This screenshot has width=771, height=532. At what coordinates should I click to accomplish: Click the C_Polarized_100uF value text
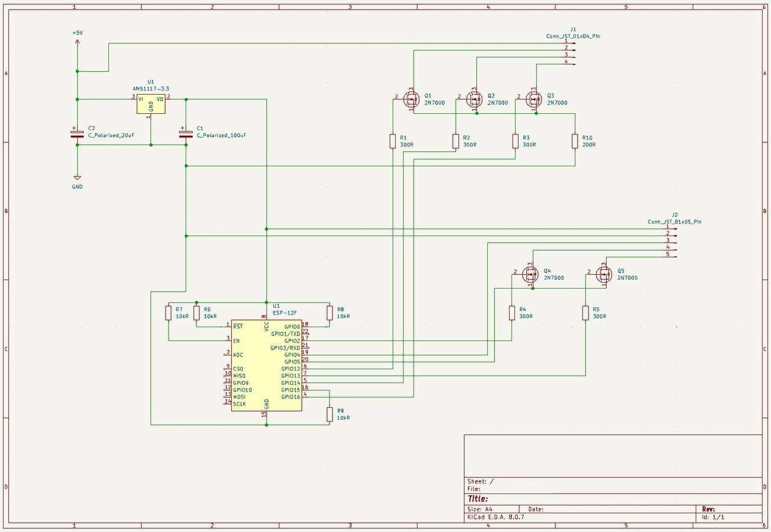(221, 136)
